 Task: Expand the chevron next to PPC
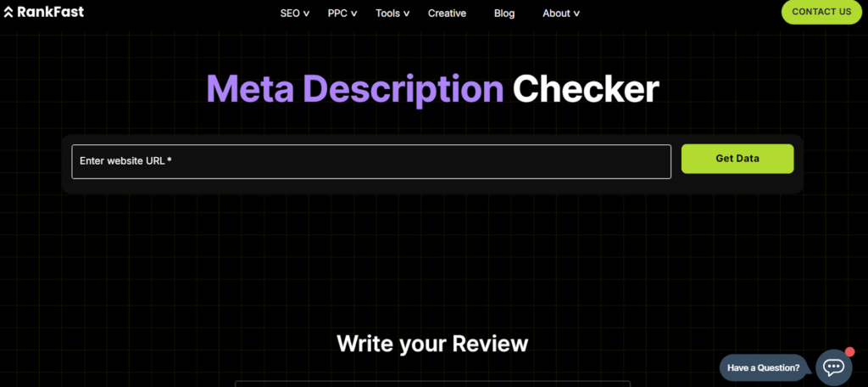click(x=353, y=14)
